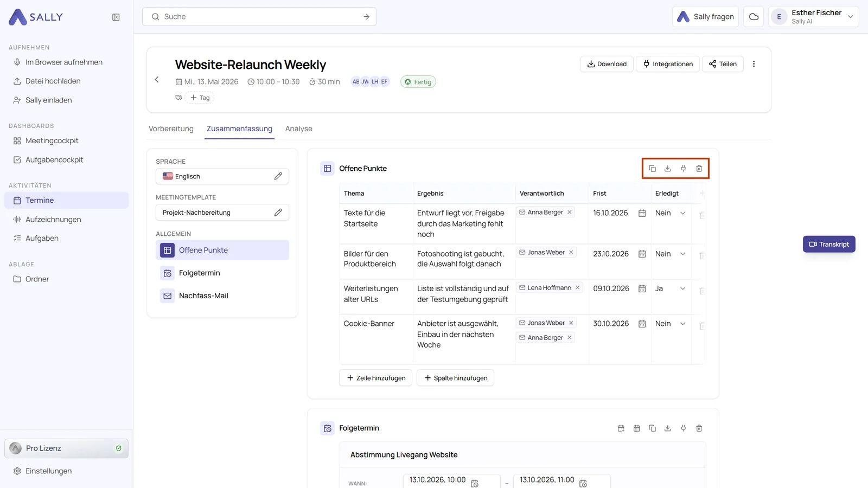The height and width of the screenshot is (488, 868).
Task: Select the Zusammenfassung tab
Action: pyautogui.click(x=239, y=129)
